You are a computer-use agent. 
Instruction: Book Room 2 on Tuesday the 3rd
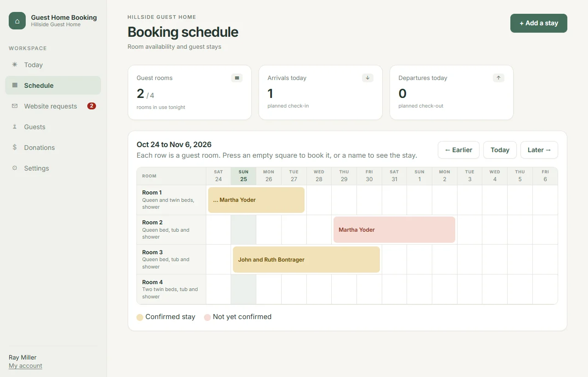(x=469, y=230)
